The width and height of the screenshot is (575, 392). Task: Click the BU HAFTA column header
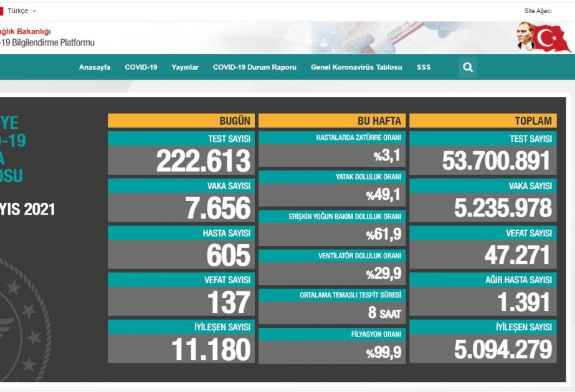(x=332, y=121)
